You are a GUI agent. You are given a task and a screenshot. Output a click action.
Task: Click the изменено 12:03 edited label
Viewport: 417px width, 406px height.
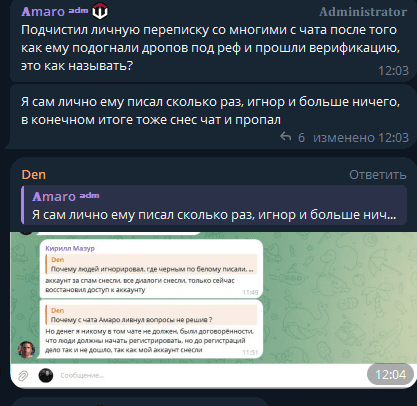click(361, 138)
